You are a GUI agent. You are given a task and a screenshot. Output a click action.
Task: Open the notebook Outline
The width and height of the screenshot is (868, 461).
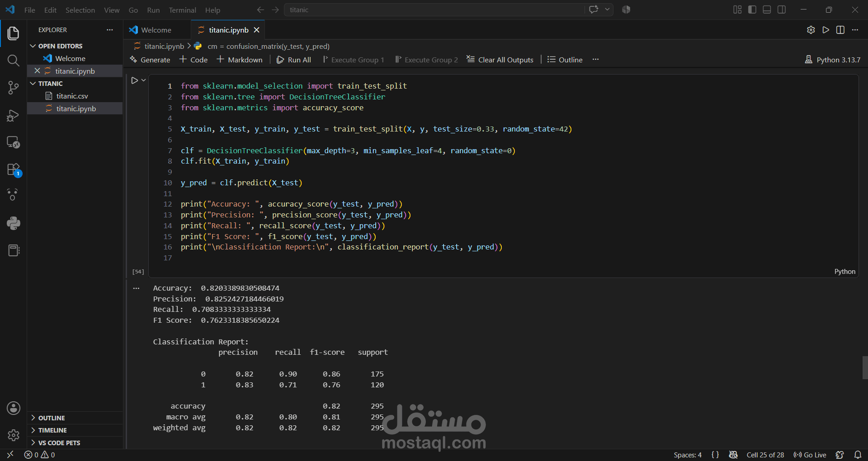coord(565,60)
